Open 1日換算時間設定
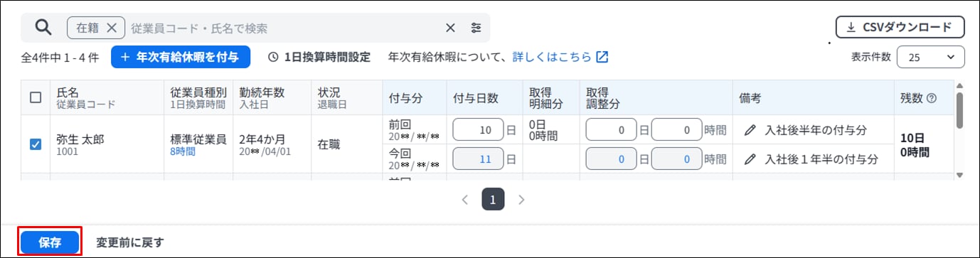Viewport: 980px width, 258px height. pos(319,57)
